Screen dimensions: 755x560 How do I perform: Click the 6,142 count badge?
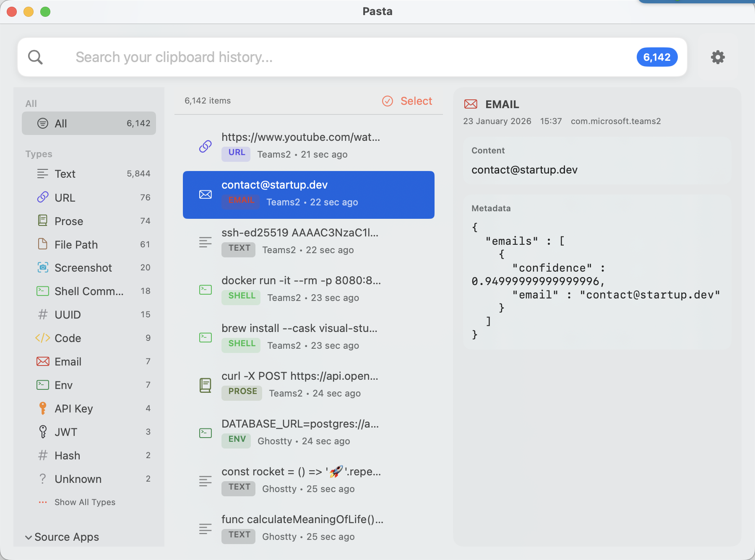657,57
